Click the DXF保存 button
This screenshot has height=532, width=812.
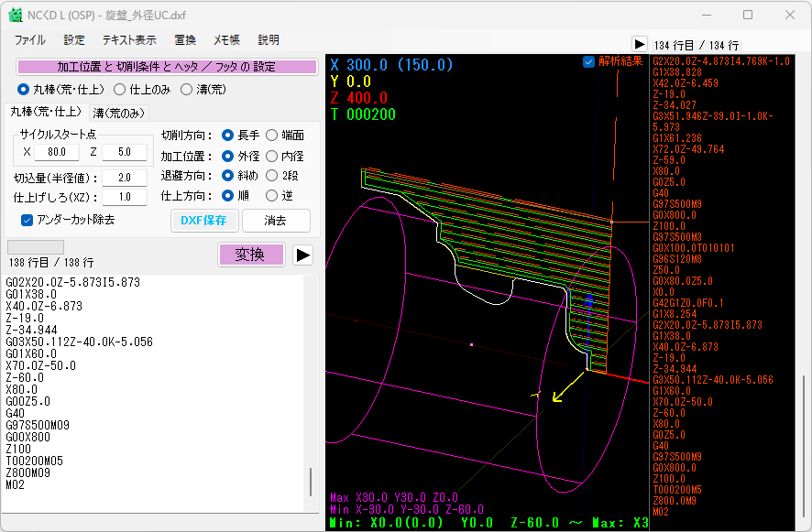(x=205, y=221)
